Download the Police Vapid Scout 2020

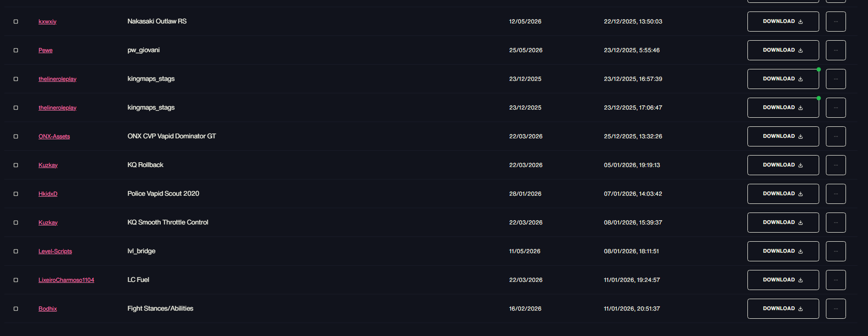pos(783,194)
